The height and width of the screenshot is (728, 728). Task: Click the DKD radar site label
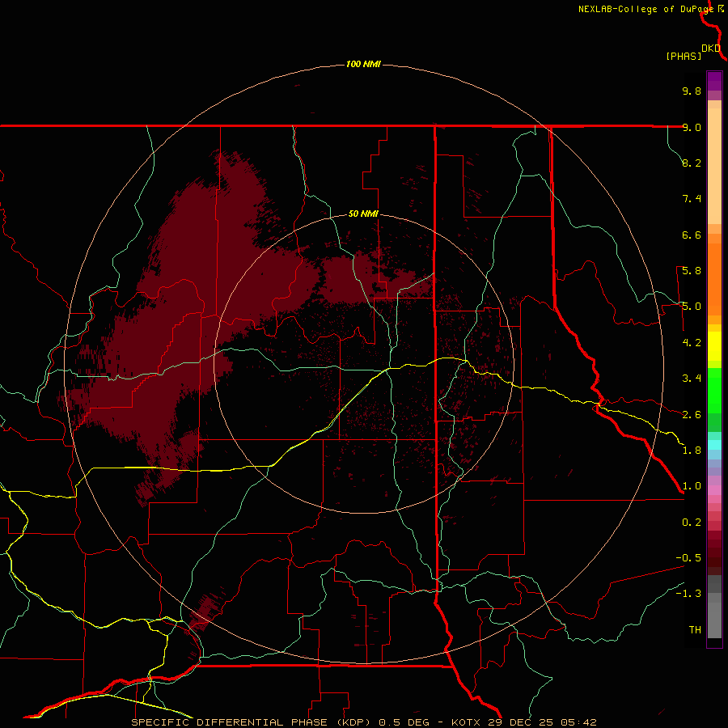tap(711, 49)
